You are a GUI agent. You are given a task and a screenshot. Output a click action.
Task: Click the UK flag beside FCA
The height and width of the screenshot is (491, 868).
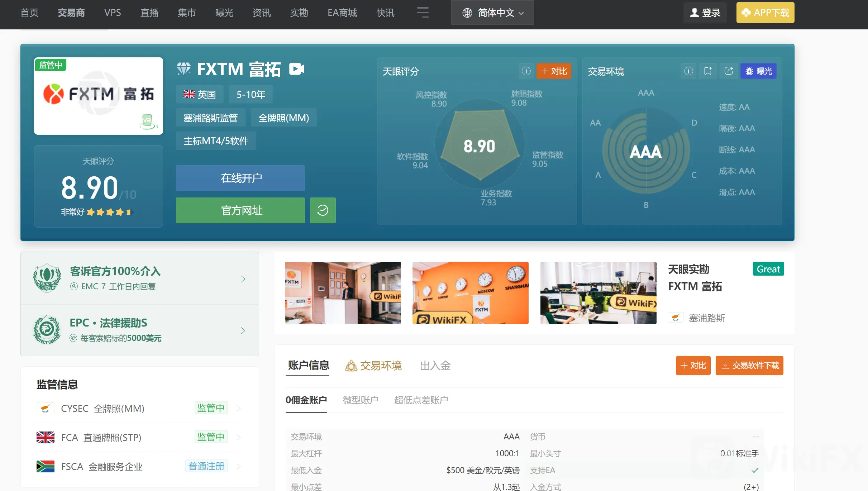click(46, 437)
